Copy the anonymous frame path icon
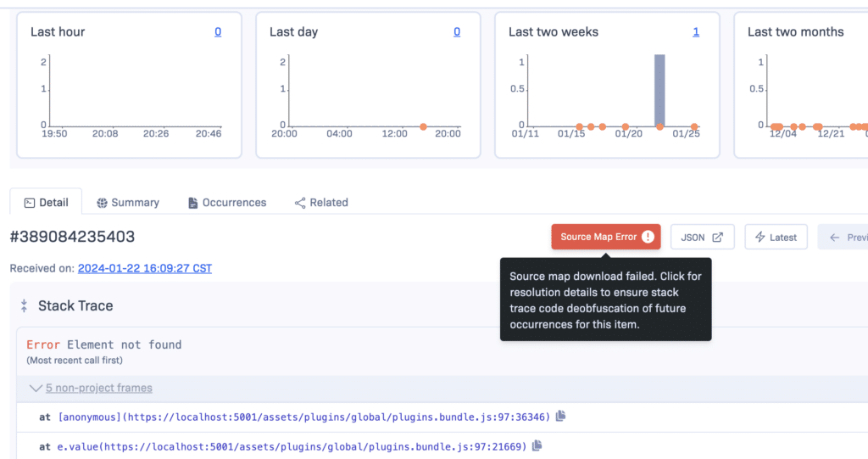868x459 pixels. tap(559, 417)
